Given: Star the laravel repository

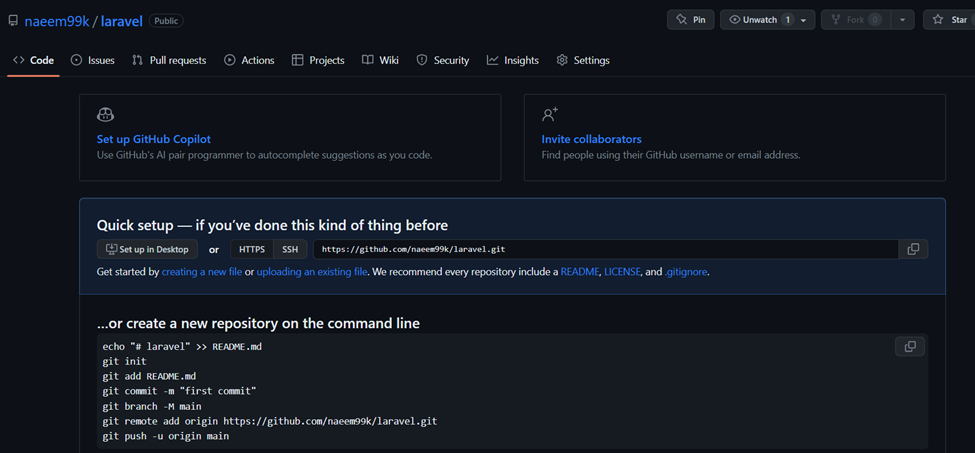Looking at the screenshot, I should click(950, 20).
